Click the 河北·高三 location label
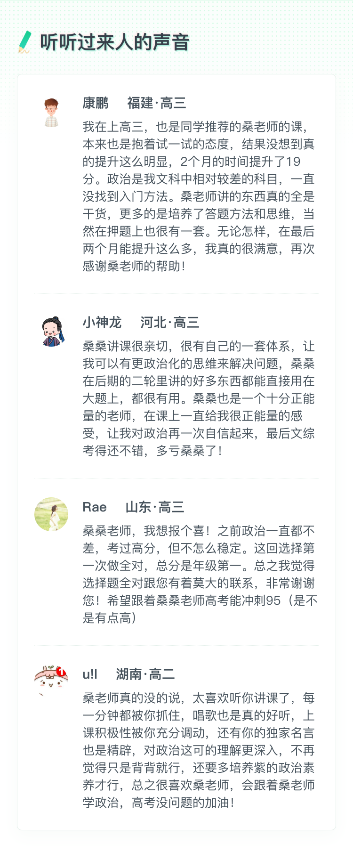Image resolution: width=353 pixels, height=868 pixels. [x=169, y=322]
